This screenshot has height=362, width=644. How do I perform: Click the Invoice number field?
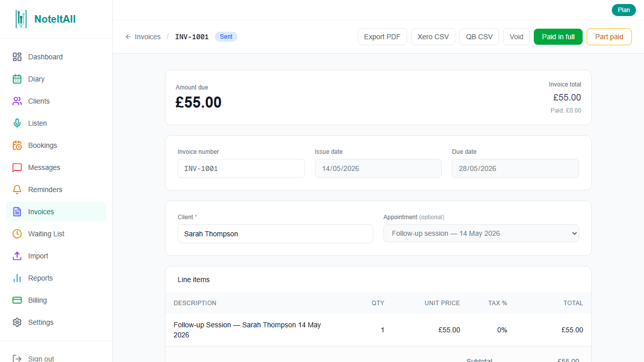[x=241, y=168]
